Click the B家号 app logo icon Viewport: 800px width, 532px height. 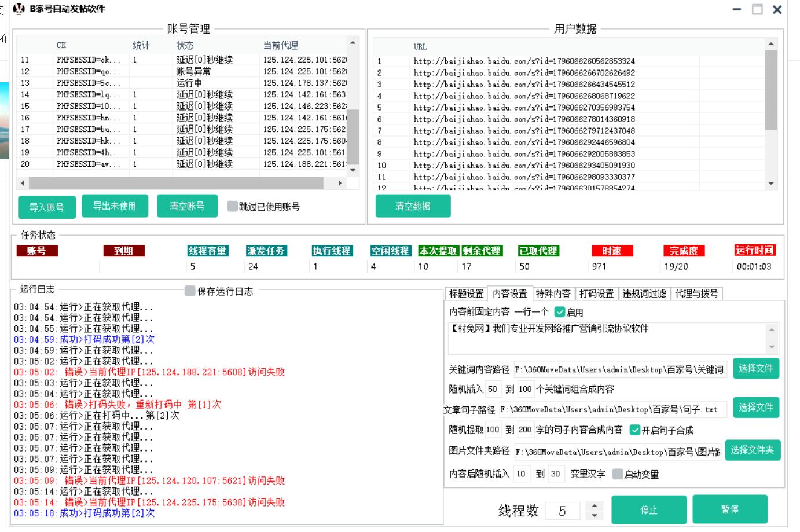pyautogui.click(x=18, y=9)
